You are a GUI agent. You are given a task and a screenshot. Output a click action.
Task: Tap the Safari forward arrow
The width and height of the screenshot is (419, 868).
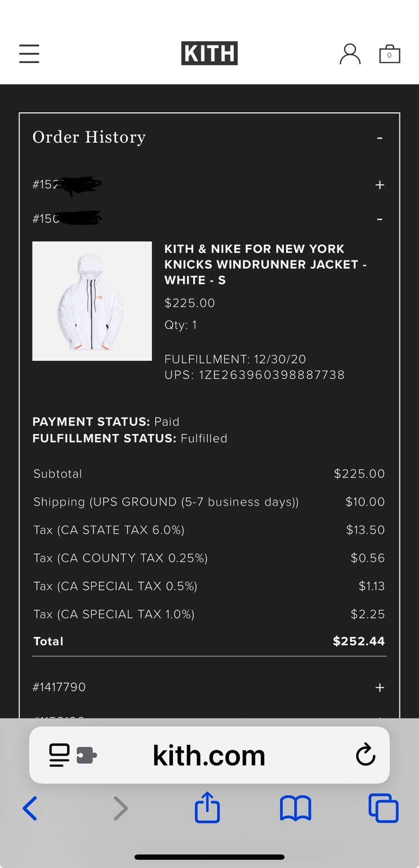120,808
